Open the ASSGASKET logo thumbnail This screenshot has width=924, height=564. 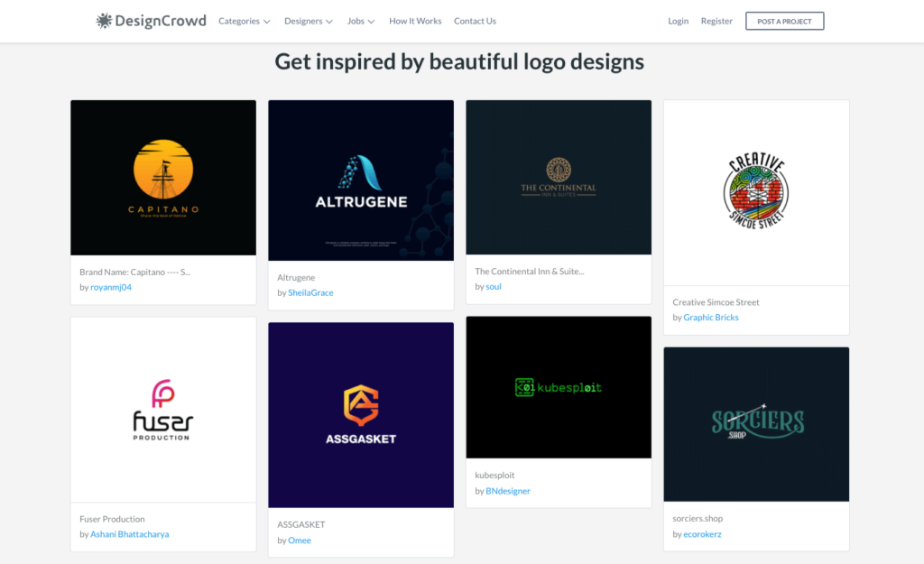point(361,415)
